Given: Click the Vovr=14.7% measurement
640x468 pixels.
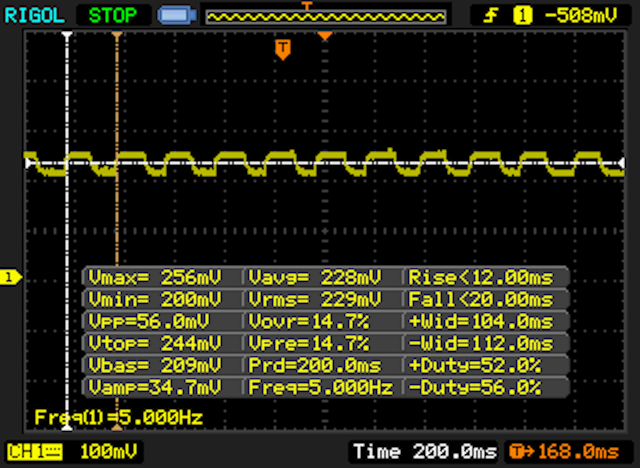Looking at the screenshot, I should tap(309, 322).
